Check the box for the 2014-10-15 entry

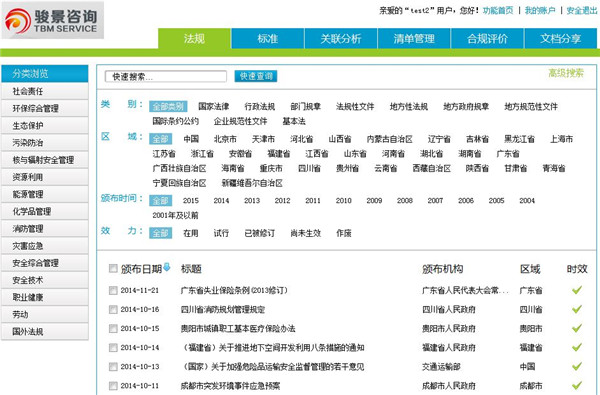pyautogui.click(x=113, y=329)
